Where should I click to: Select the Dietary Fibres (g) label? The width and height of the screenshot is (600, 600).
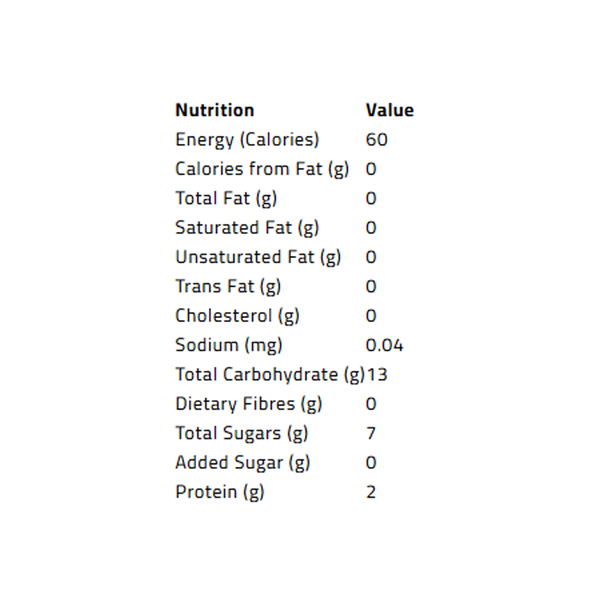pyautogui.click(x=249, y=404)
